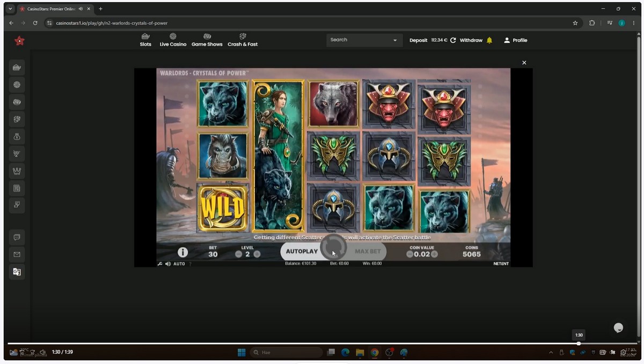
Task: Mute the CasinoStars browser tab audio
Action: pyautogui.click(x=80, y=9)
